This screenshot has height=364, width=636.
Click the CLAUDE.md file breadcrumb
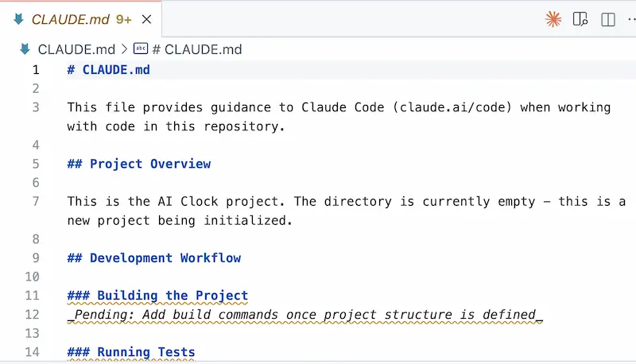click(76, 49)
